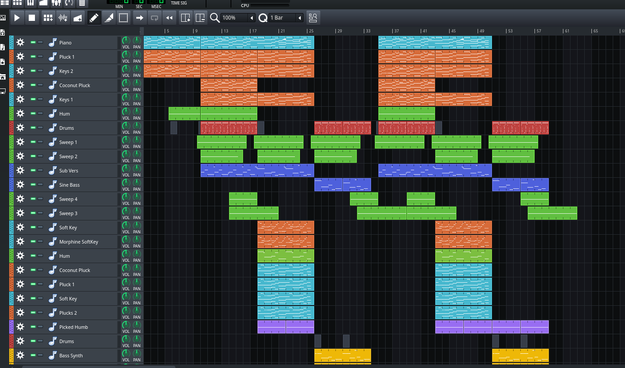625x368 pixels.
Task: Select the knife split tool
Action: (108, 18)
